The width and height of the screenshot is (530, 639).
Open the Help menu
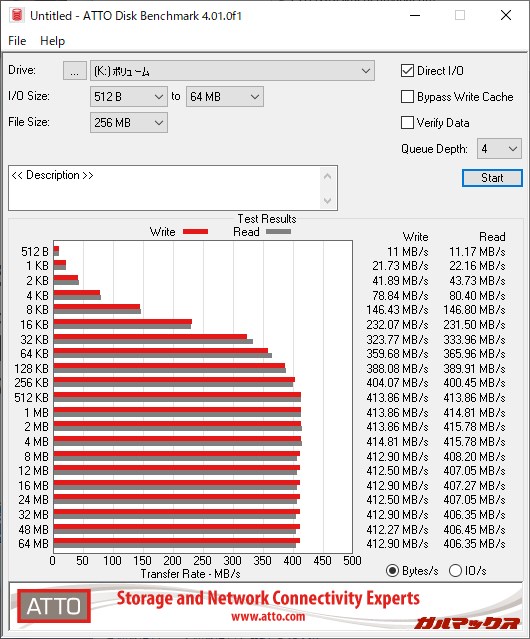tap(53, 41)
